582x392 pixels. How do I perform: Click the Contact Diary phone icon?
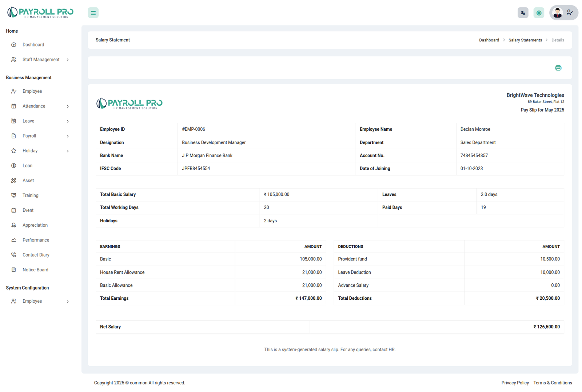14,255
